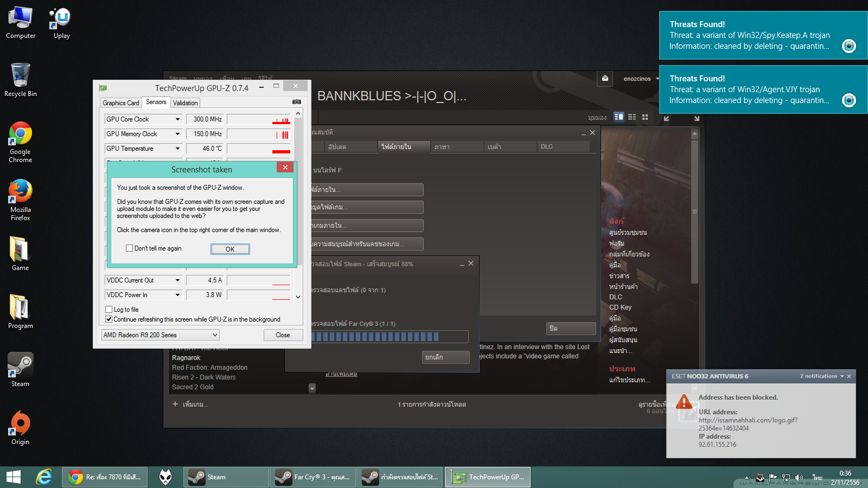The width and height of the screenshot is (868, 488).
Task: Open the Steam inbox envelope icon
Action: pos(605,79)
